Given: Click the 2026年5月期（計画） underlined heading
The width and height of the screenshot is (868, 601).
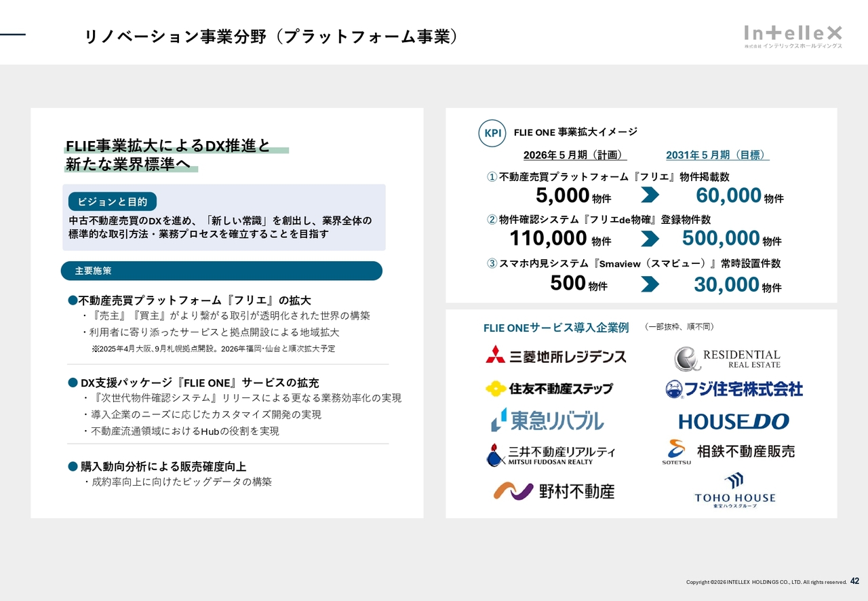Looking at the screenshot, I should click(x=574, y=155).
